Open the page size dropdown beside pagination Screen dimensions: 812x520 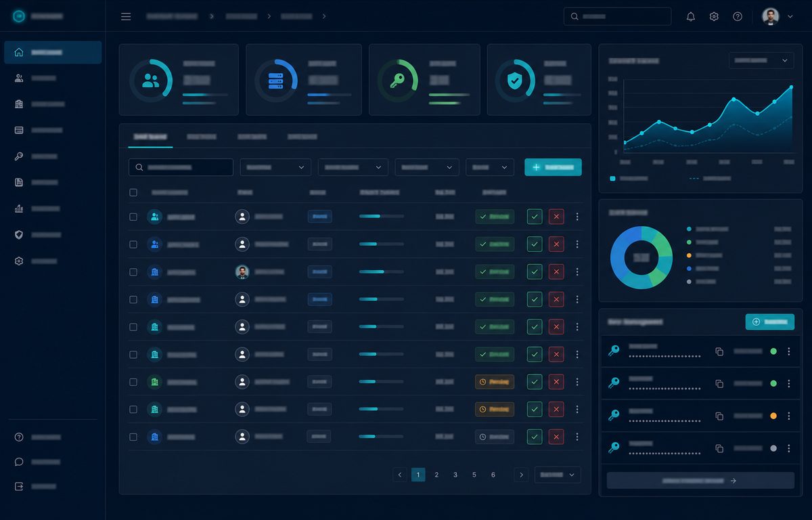click(x=558, y=475)
